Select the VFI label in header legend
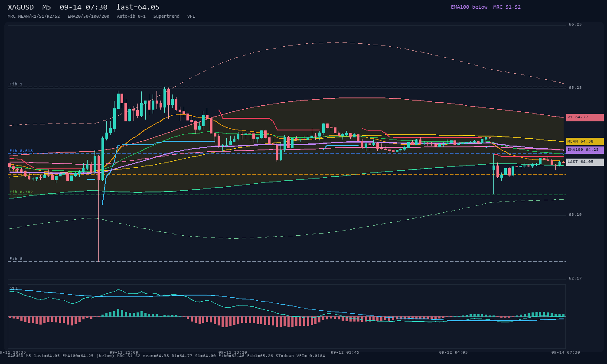Image resolution: width=607 pixels, height=364 pixels. point(191,16)
